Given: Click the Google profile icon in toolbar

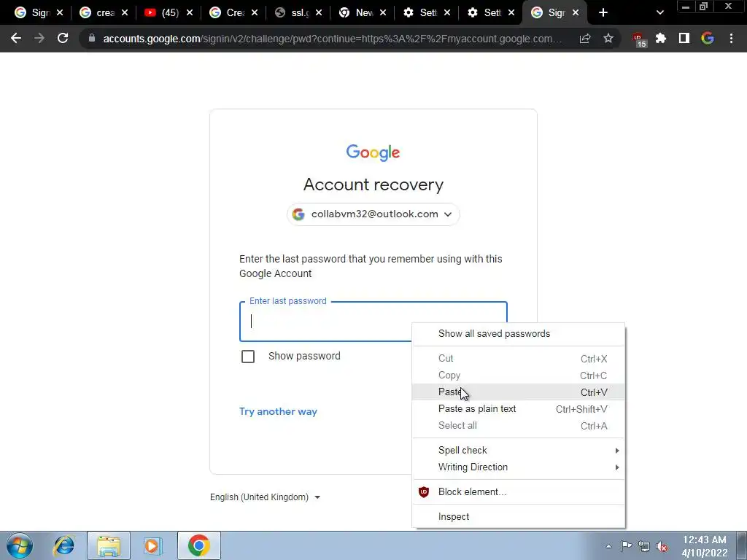Looking at the screenshot, I should (708, 38).
